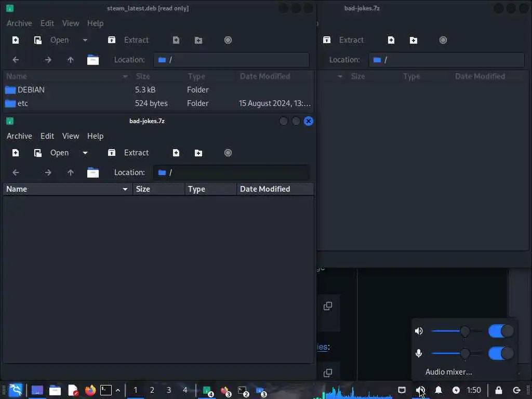Click Size column header in active bad-jokes.7z
The width and height of the screenshot is (532, 399).
[158, 189]
